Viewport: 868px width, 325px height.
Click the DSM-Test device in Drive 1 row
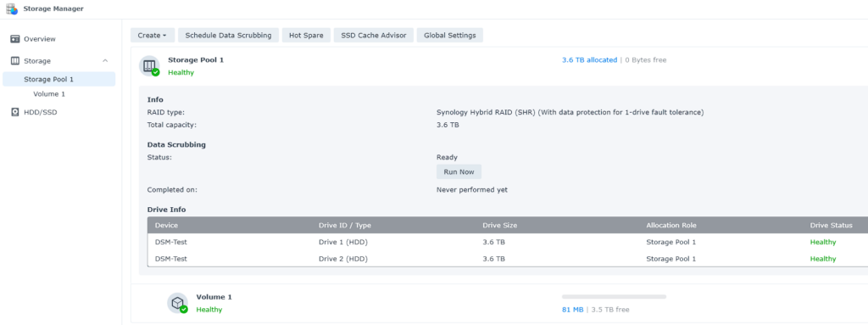point(171,242)
